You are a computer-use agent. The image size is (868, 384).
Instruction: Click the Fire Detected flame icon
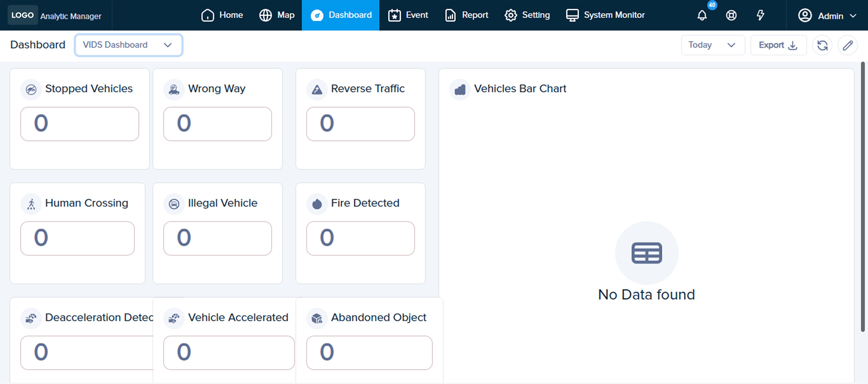tap(317, 204)
